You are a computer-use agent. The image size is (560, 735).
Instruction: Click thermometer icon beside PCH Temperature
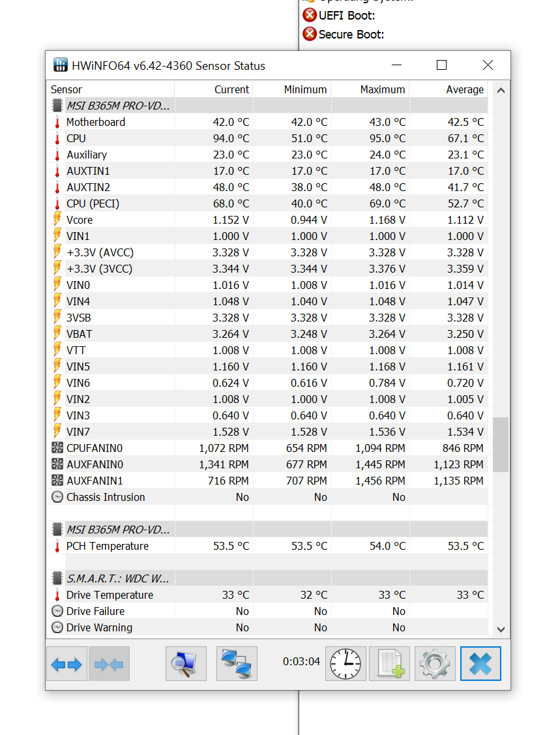click(x=57, y=546)
